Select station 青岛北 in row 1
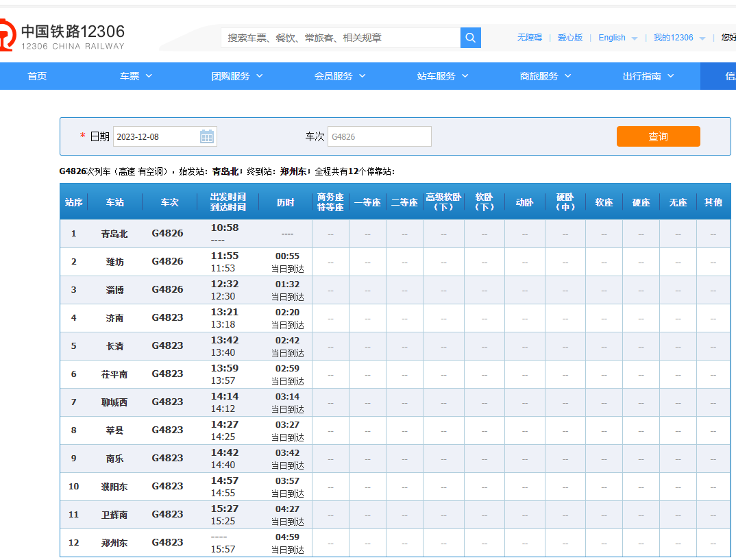The image size is (736, 560). coord(114,234)
